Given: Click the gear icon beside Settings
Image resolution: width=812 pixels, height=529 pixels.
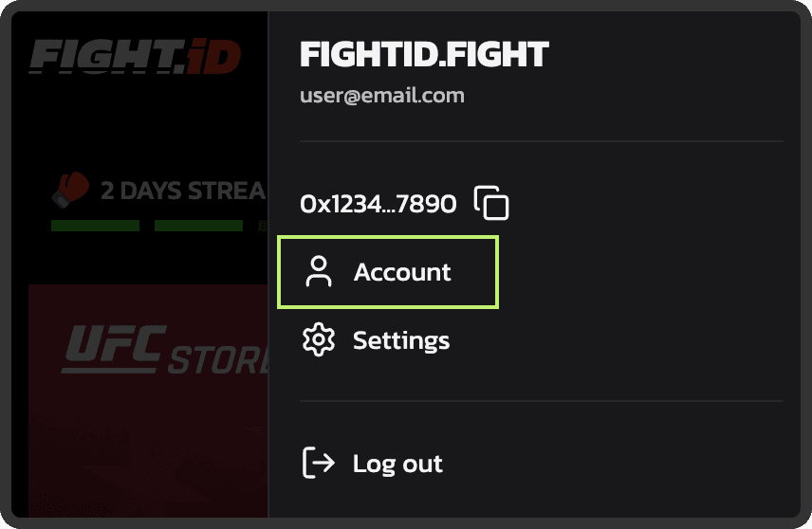Looking at the screenshot, I should pos(319,340).
